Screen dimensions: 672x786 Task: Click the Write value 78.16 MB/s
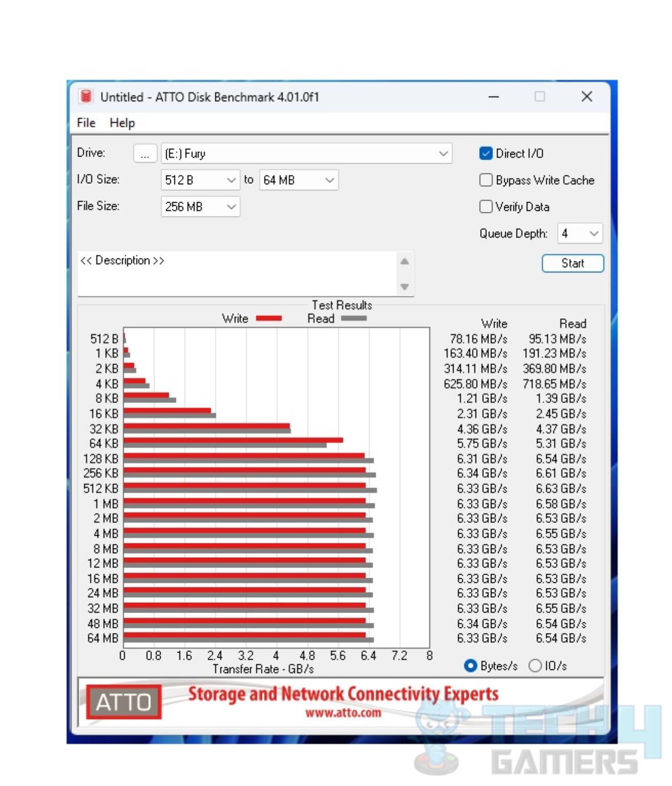(x=479, y=339)
